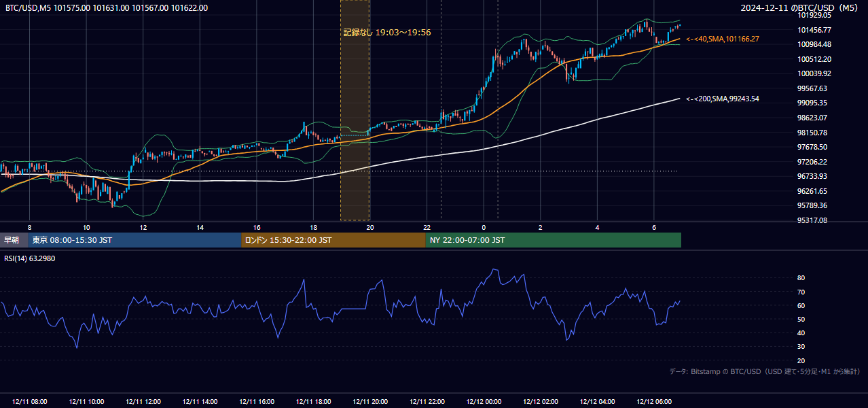The image size is (868, 408).
Task: Click the 12/12 00:00 date label
Action: coord(484,402)
